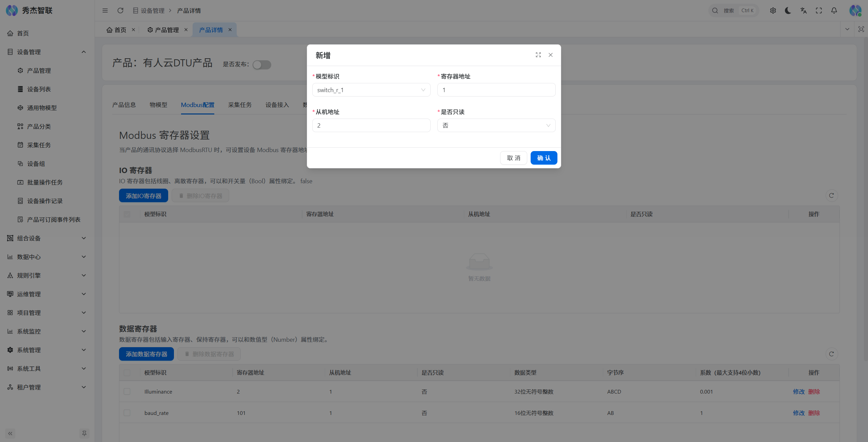
Task: Open the settings gear in the top bar
Action: (x=773, y=10)
